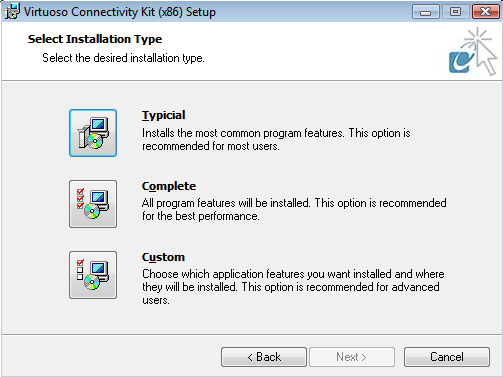Click the Custom option description text
The image size is (503, 377).
293,287
